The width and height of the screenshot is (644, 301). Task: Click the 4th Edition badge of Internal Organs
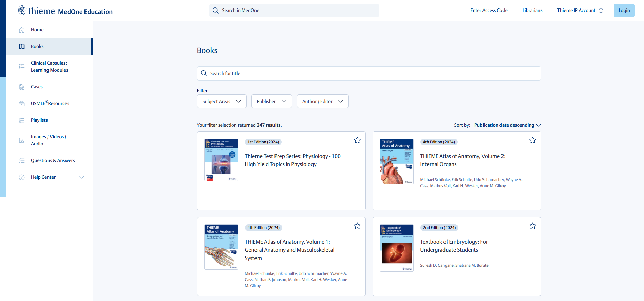(439, 142)
